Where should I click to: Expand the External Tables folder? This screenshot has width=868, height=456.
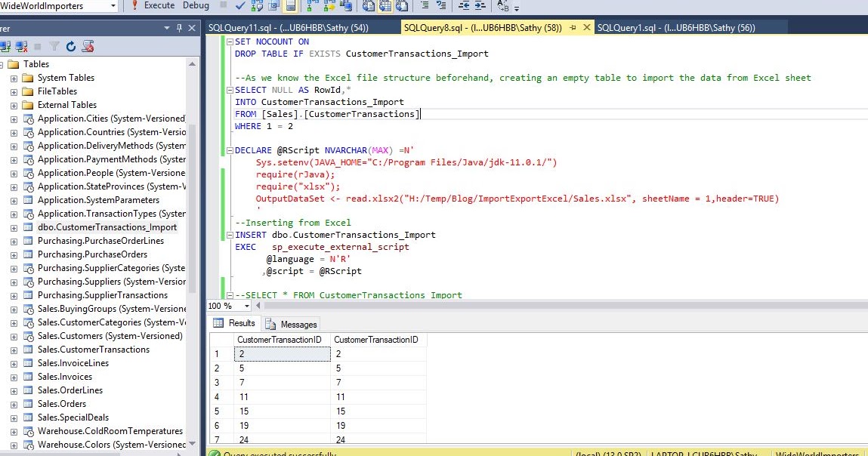click(14, 106)
